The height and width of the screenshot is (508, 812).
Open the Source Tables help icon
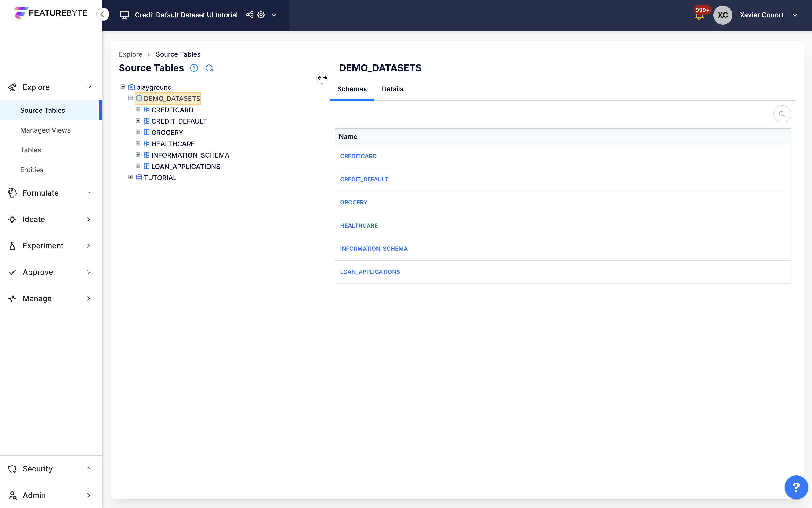pyautogui.click(x=194, y=68)
